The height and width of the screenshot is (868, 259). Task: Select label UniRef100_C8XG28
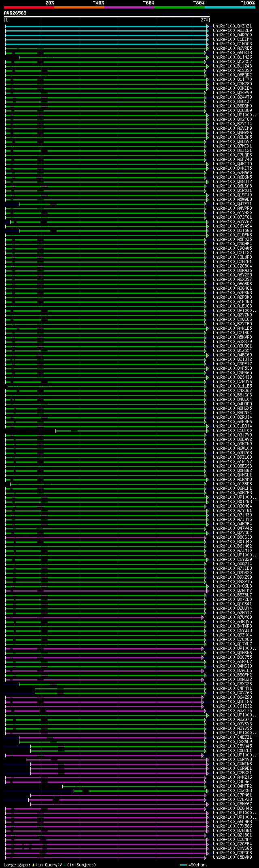[232, 684]
